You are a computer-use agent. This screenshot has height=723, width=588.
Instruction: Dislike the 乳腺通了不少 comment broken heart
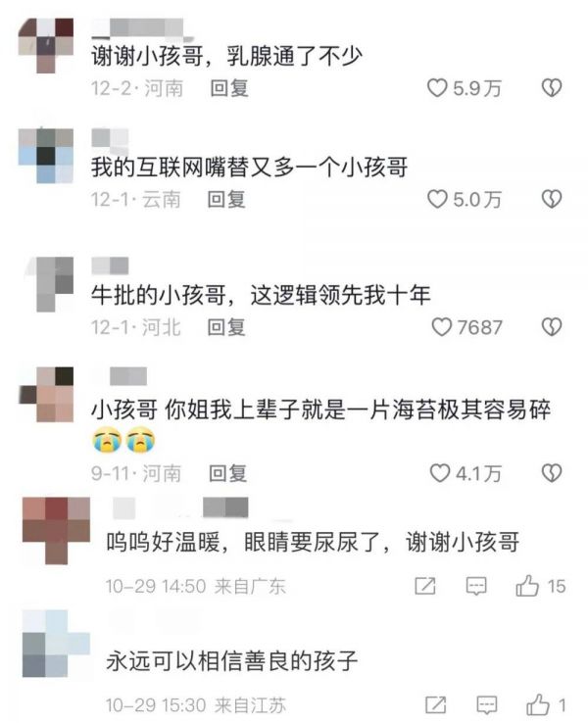pos(551,87)
